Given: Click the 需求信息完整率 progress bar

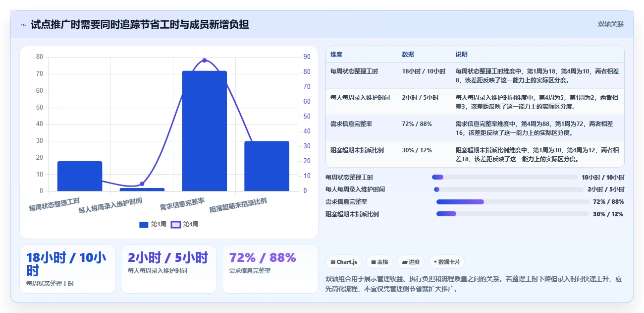Looking at the screenshot, I should click(x=513, y=202).
